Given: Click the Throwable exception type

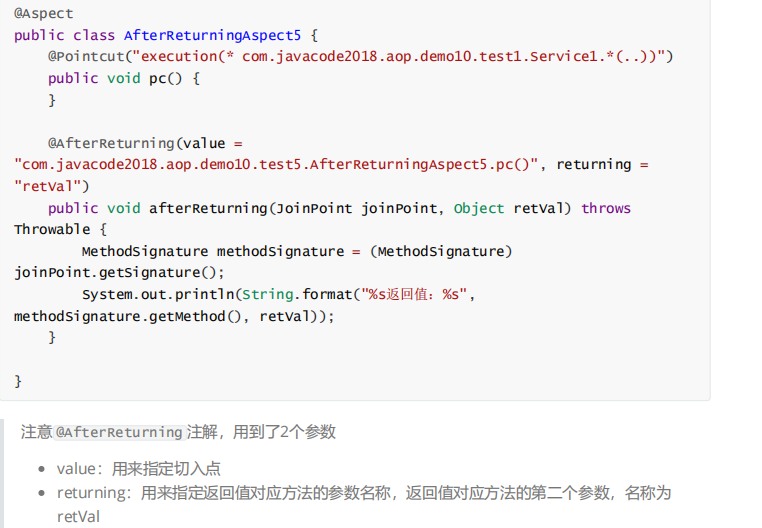Looking at the screenshot, I should (52, 230).
